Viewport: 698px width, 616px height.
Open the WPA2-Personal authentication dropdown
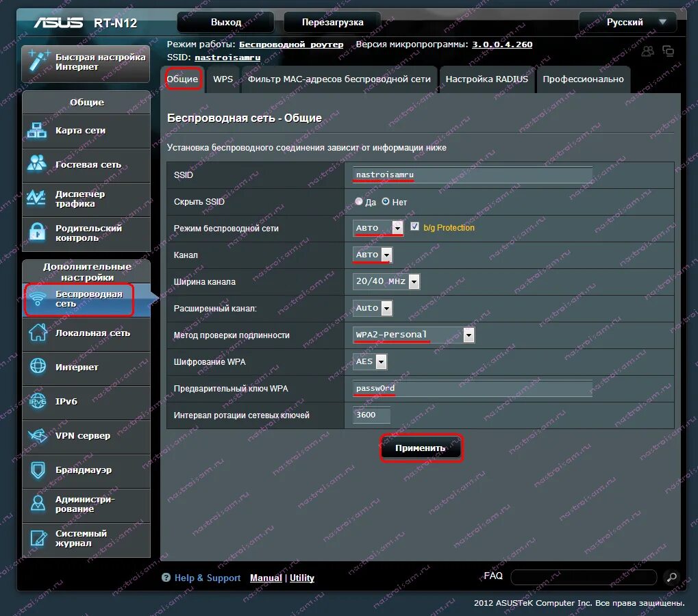414,335
